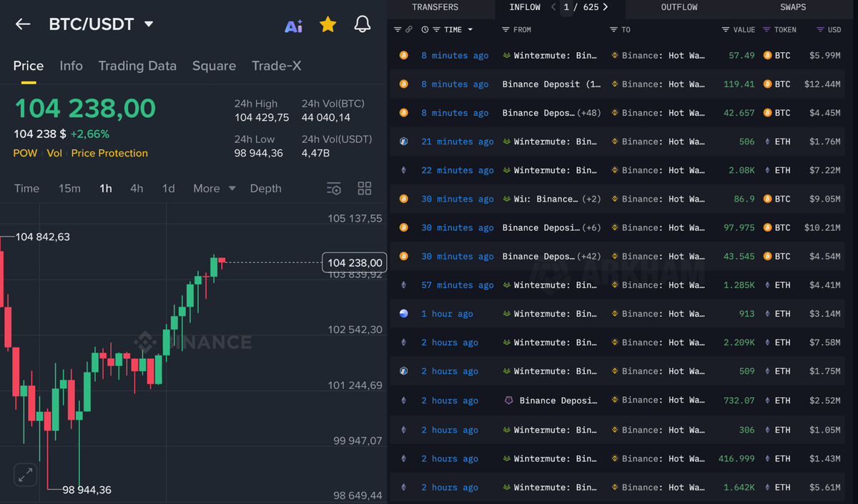This screenshot has width=858, height=504.
Task: Open 22 minutes ago transaction link
Action: pyautogui.click(x=458, y=170)
